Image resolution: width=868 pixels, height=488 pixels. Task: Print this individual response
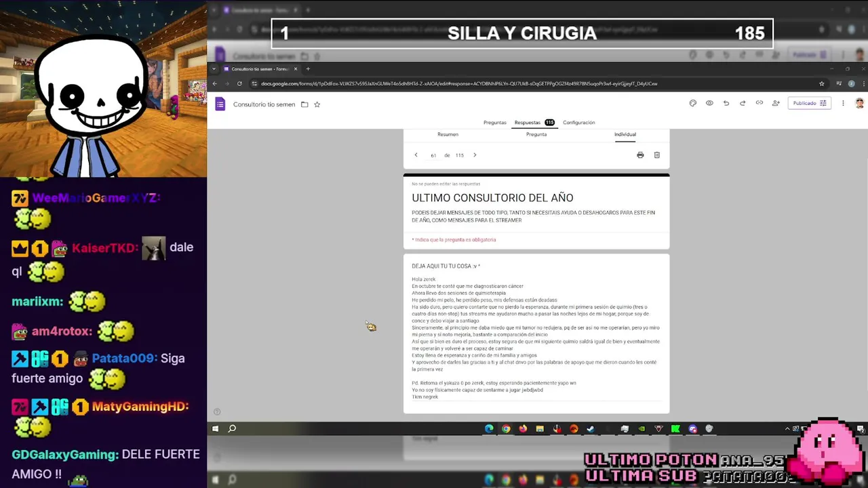coord(640,155)
